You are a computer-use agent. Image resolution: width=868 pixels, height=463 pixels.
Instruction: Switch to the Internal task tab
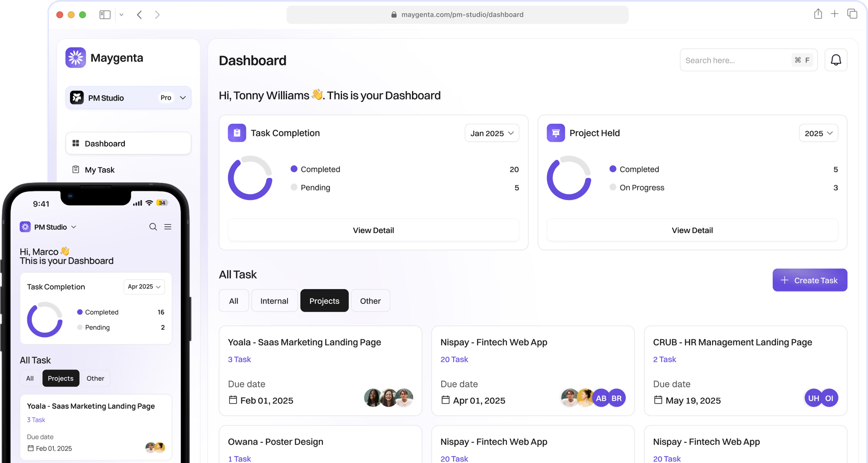[274, 301]
